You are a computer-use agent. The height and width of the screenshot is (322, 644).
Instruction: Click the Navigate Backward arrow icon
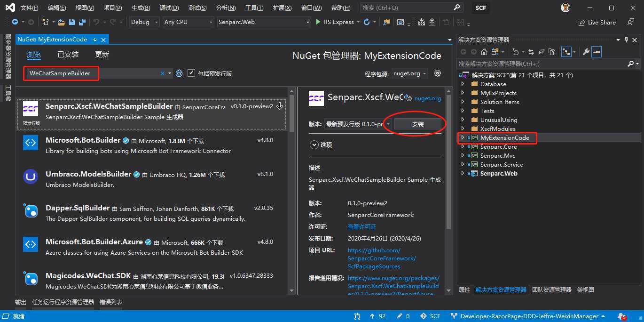pos(15,22)
